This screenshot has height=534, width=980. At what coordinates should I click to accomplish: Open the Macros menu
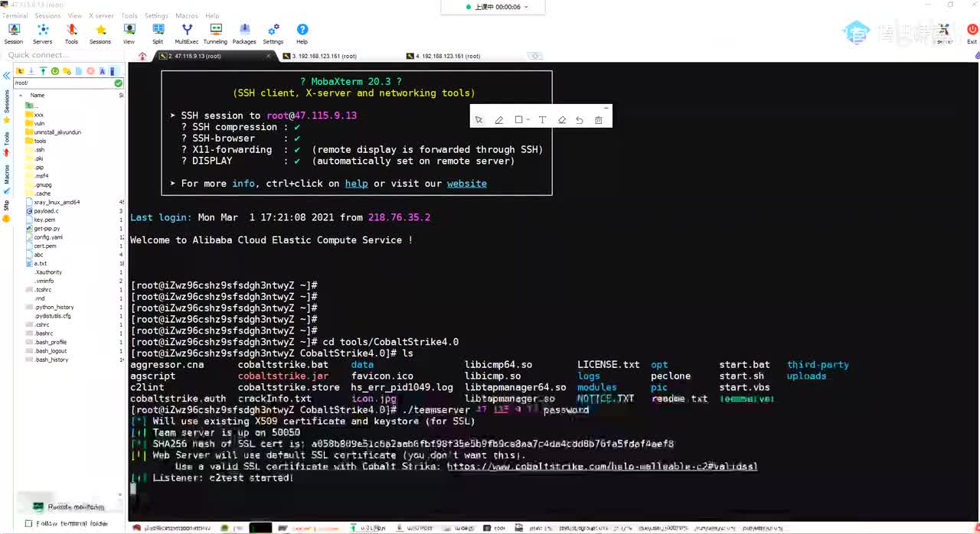186,15
